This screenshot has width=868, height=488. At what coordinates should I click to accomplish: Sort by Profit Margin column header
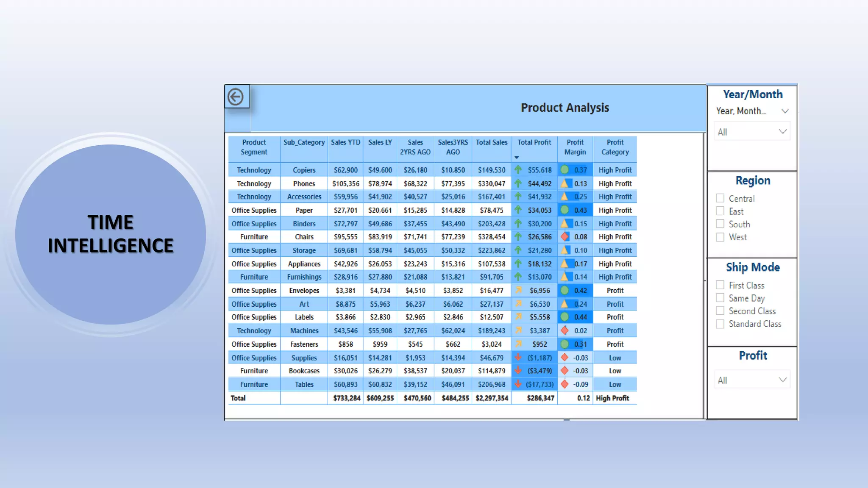pos(575,147)
